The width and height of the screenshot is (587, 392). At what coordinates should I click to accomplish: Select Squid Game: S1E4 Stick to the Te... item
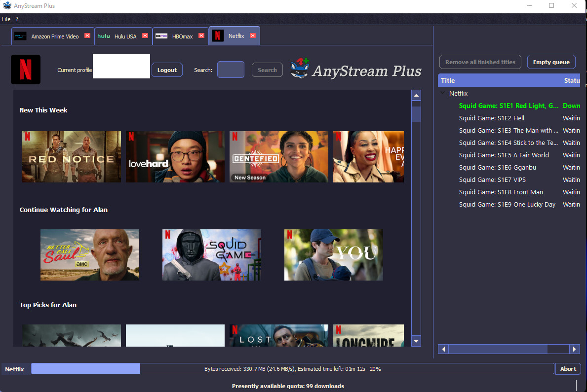coord(509,143)
